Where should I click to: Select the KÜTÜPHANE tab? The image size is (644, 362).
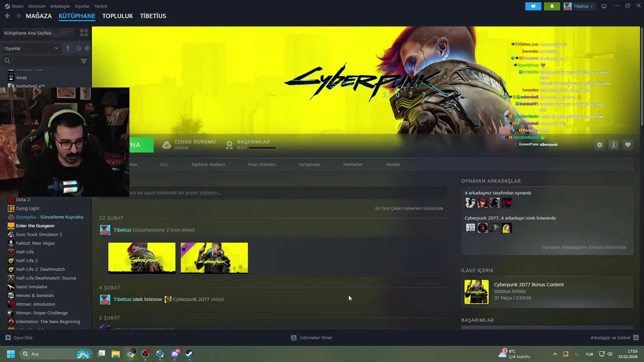click(77, 16)
